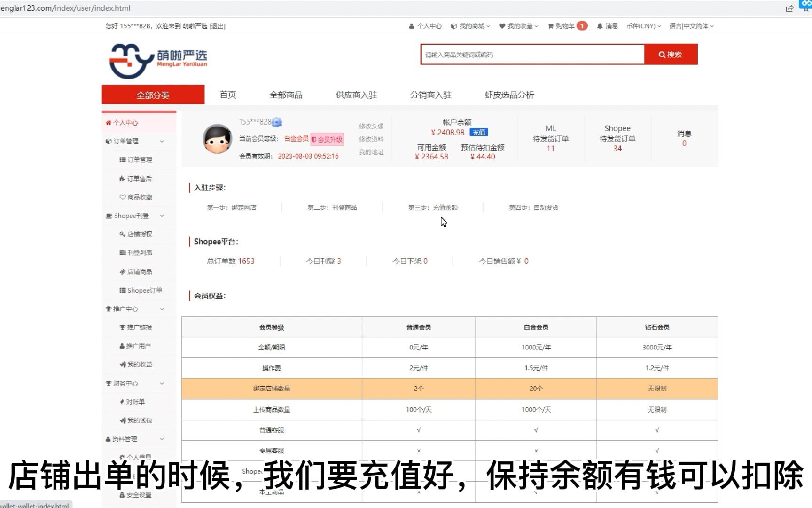This screenshot has height=508, width=812.
Task: Open 供应商入驻 nav item
Action: 356,95
